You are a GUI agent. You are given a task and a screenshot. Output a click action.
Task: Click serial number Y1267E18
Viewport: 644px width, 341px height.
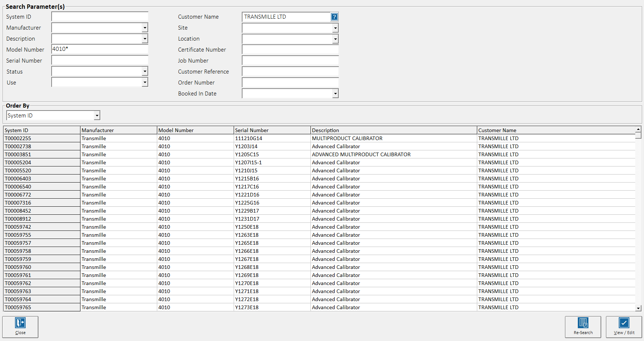[x=247, y=259]
